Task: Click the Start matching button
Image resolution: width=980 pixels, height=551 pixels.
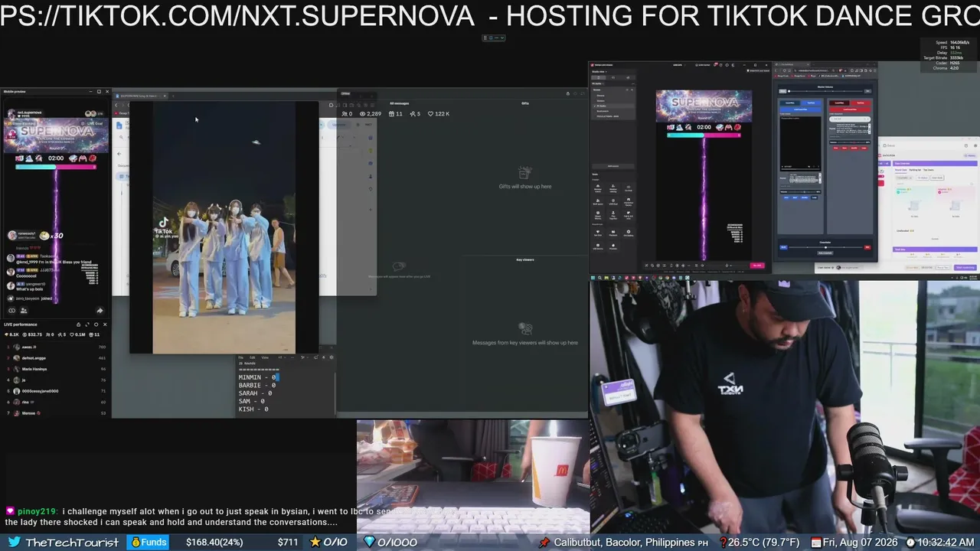Action: (x=965, y=268)
